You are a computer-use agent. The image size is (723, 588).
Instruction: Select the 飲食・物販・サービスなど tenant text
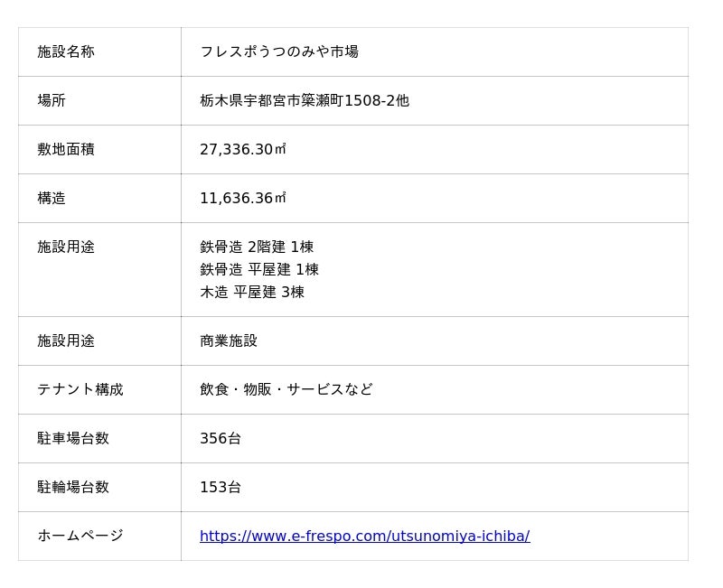[x=286, y=389]
